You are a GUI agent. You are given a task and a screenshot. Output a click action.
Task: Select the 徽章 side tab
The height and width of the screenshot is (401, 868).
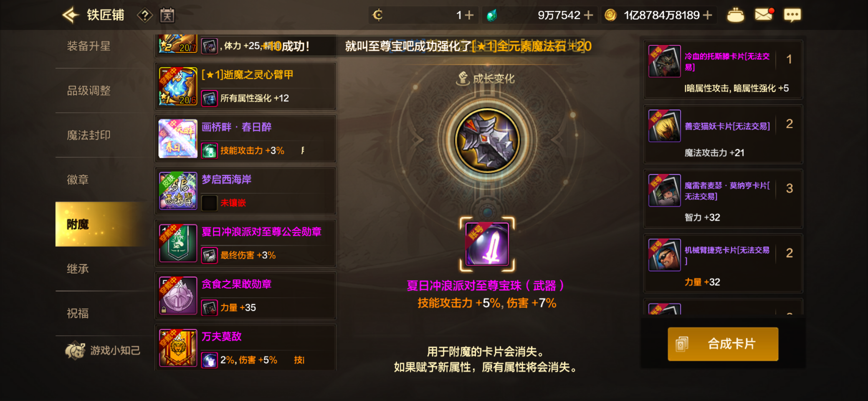(x=78, y=180)
